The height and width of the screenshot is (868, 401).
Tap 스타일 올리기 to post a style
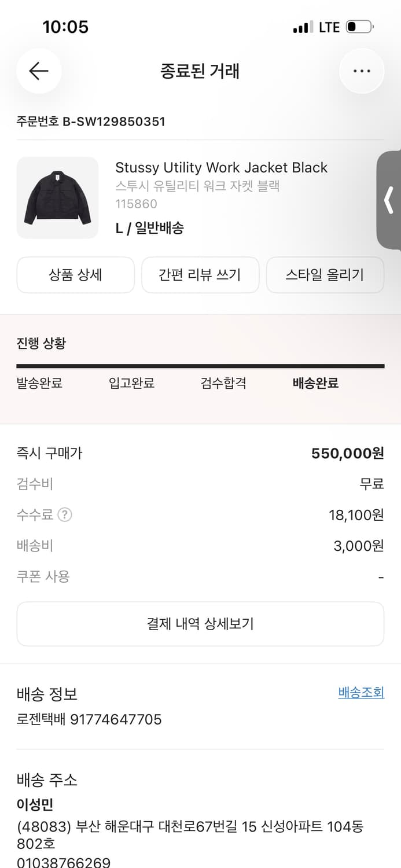[325, 275]
